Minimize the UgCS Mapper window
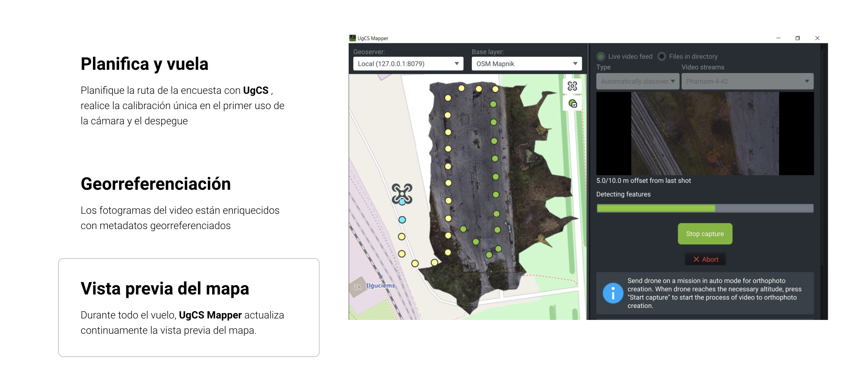The width and height of the screenshot is (868, 381). [x=778, y=38]
